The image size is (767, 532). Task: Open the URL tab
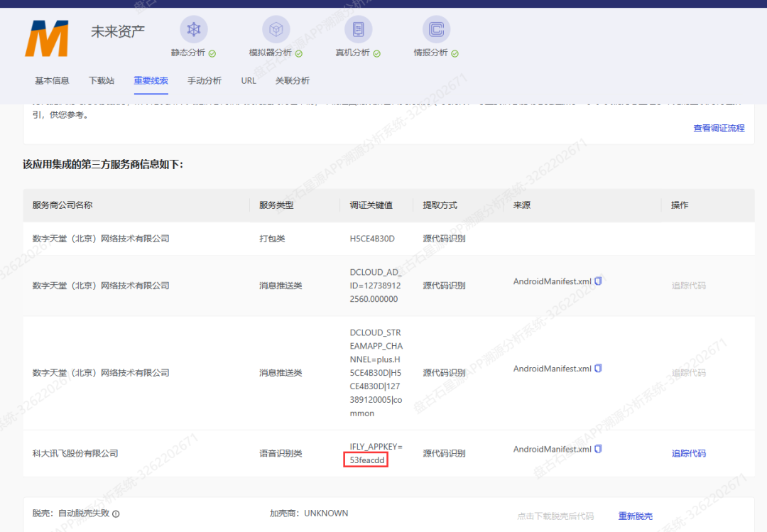click(x=249, y=81)
